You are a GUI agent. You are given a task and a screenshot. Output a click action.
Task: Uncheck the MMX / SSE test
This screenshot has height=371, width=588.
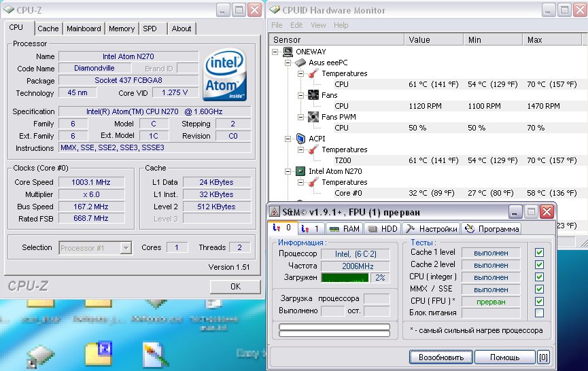pyautogui.click(x=539, y=289)
